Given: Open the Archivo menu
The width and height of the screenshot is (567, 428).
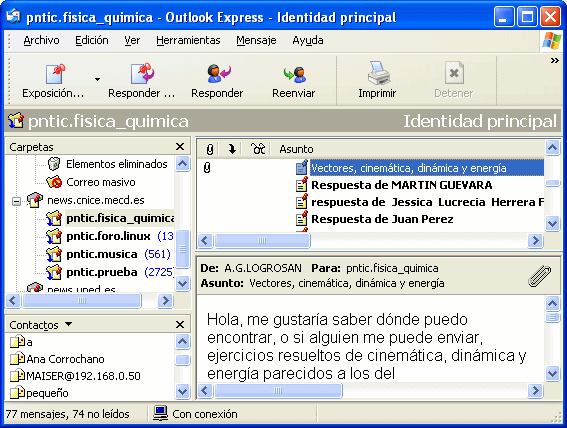Looking at the screenshot, I should [x=41, y=40].
